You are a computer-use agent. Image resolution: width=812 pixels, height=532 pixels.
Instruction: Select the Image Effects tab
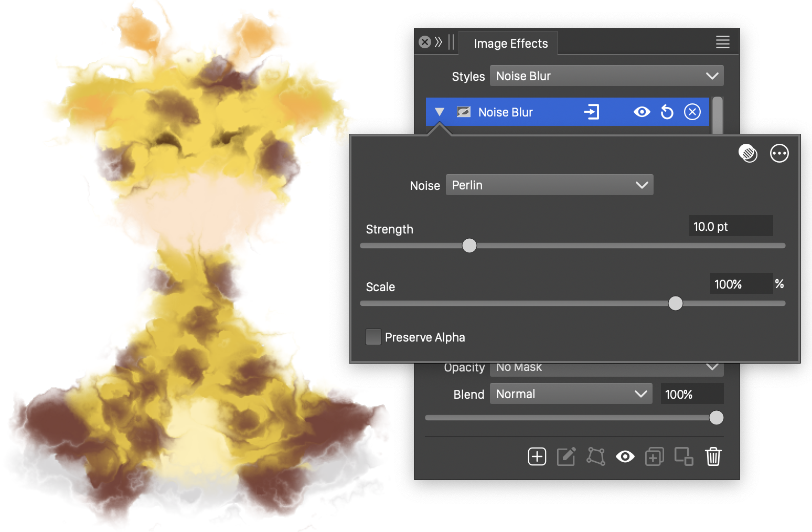(x=510, y=44)
